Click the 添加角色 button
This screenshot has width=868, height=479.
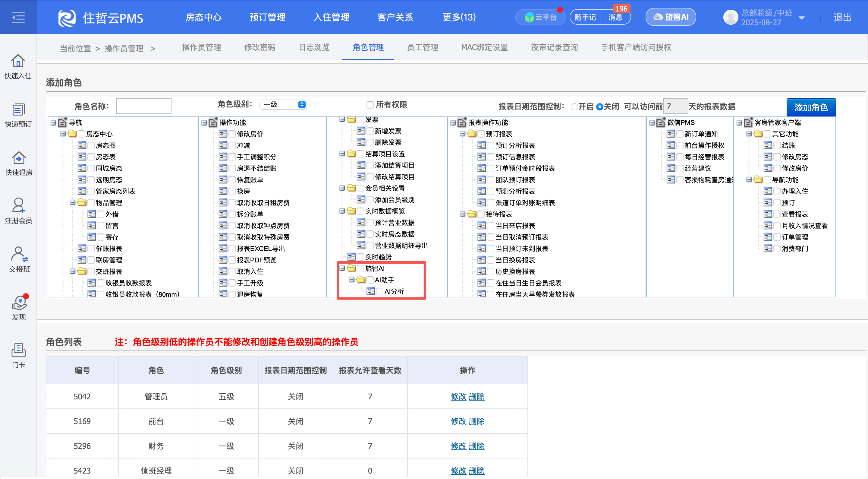click(811, 107)
